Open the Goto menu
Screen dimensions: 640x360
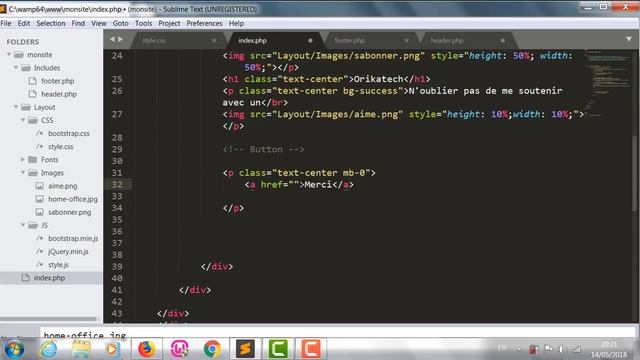point(120,23)
